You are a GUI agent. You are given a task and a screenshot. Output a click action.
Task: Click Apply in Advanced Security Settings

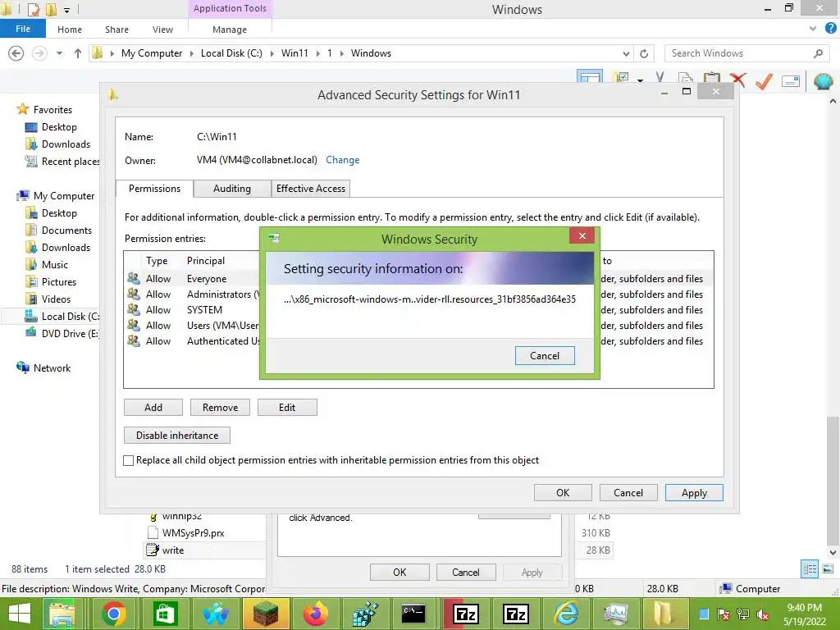tap(694, 493)
